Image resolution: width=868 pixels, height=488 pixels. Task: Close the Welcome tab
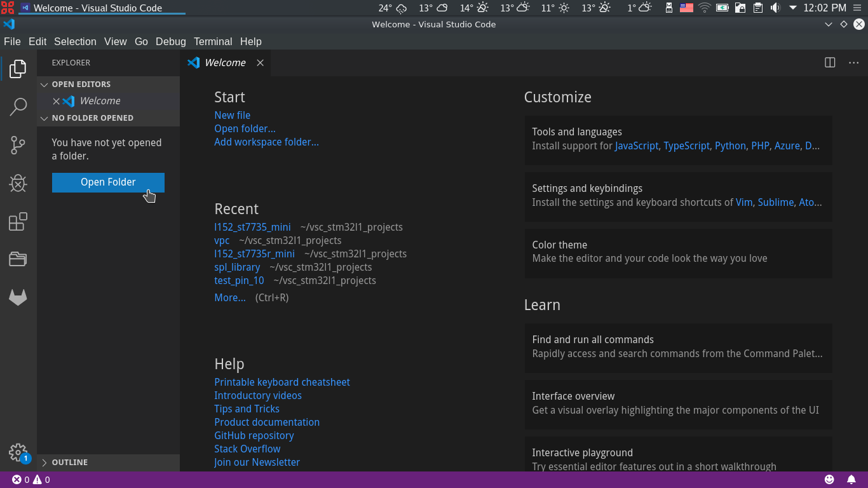coord(260,63)
